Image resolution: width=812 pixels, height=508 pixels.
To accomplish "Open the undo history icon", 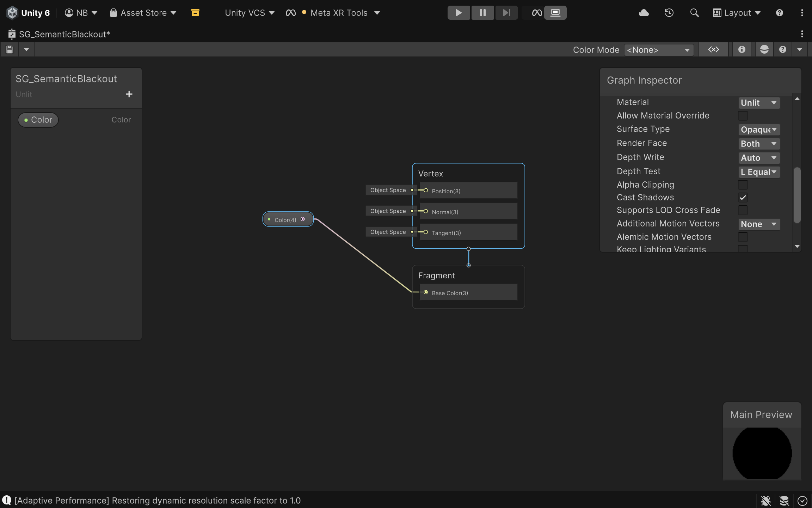I will pyautogui.click(x=669, y=13).
